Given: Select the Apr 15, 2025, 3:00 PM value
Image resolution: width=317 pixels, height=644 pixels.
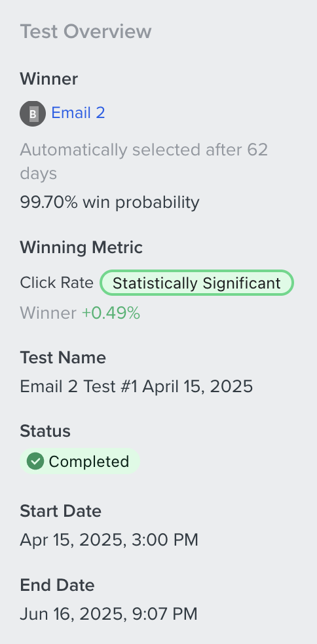Looking at the screenshot, I should click(x=109, y=540).
